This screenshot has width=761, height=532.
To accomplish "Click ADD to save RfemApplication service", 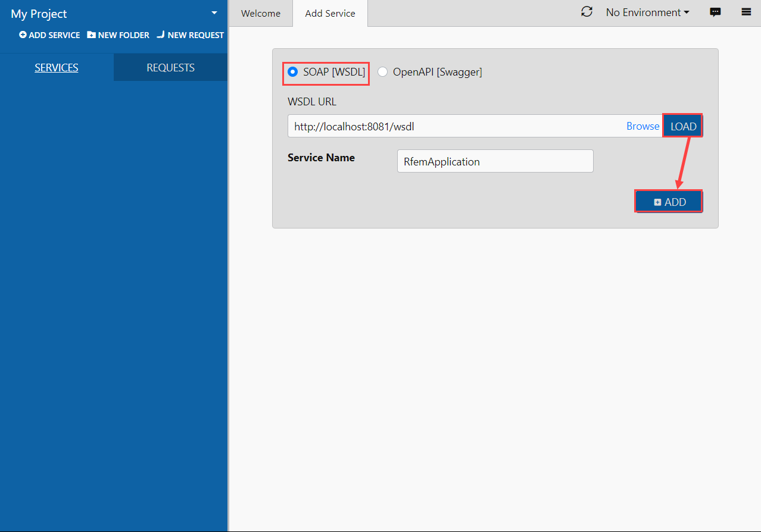I will [668, 201].
